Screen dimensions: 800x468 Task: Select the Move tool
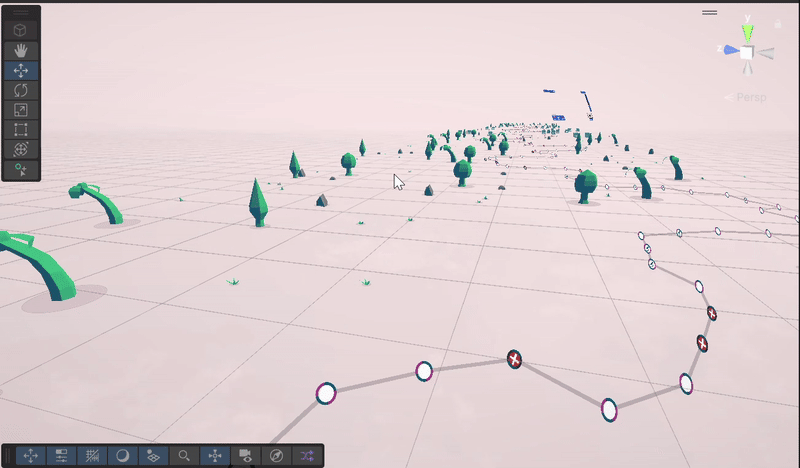pyautogui.click(x=20, y=70)
